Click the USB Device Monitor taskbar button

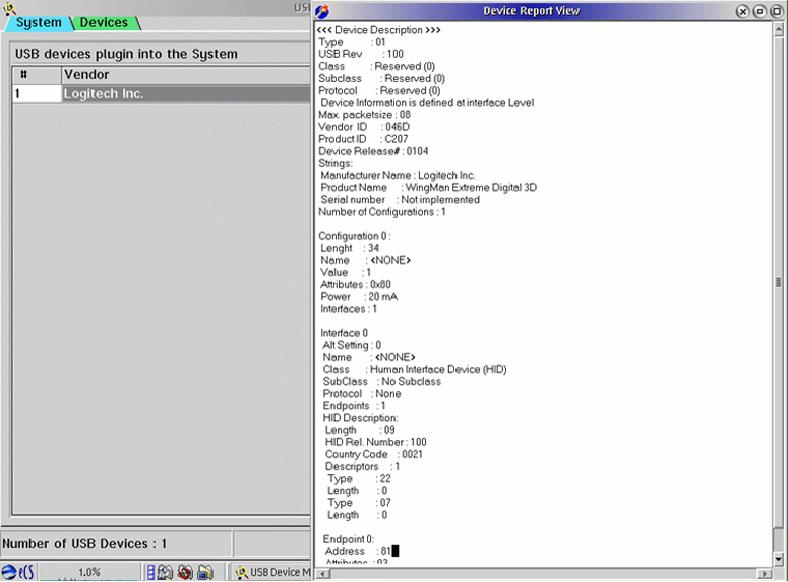click(x=271, y=572)
